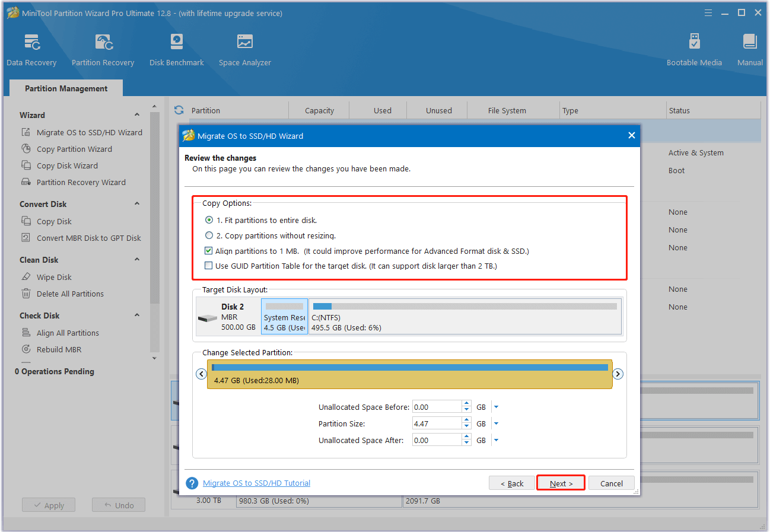Select Convert MBR Disk to GPT Disk
770x532 pixels.
click(x=81, y=238)
